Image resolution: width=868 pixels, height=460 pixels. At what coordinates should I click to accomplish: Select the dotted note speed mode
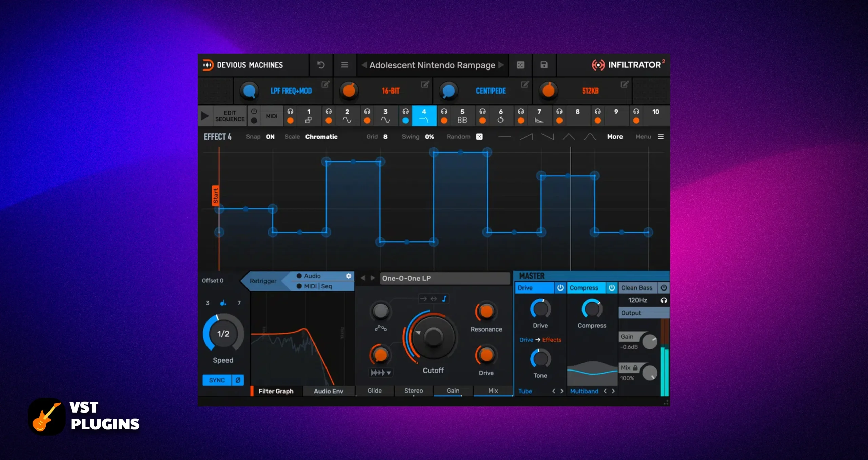click(223, 303)
